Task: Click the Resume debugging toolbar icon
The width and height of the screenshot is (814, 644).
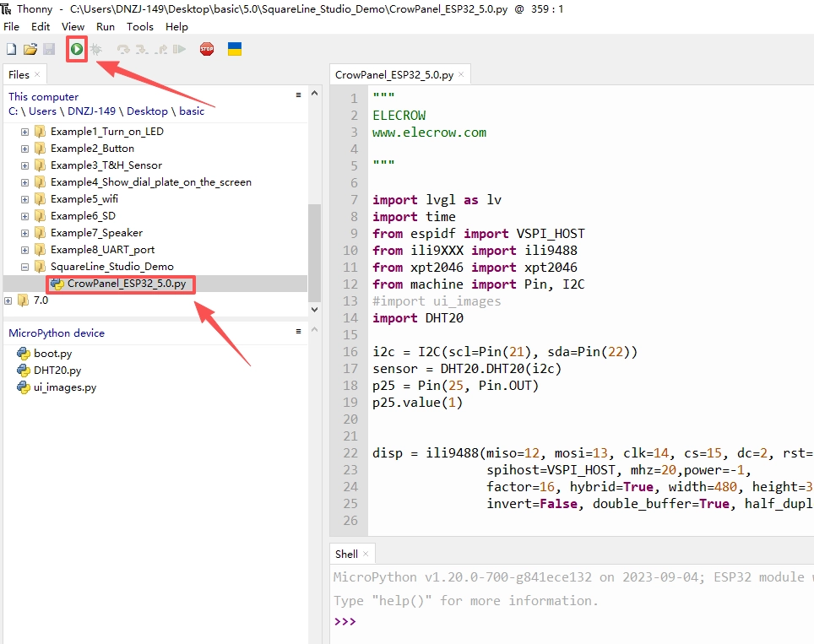Action: pyautogui.click(x=180, y=49)
